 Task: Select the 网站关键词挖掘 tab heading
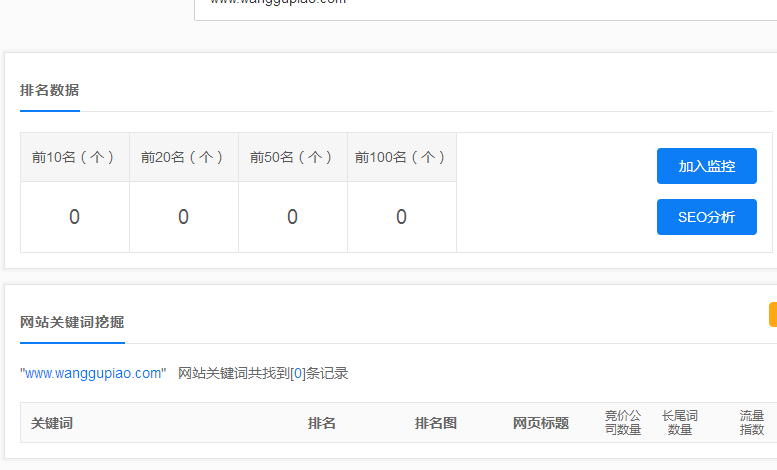72,322
